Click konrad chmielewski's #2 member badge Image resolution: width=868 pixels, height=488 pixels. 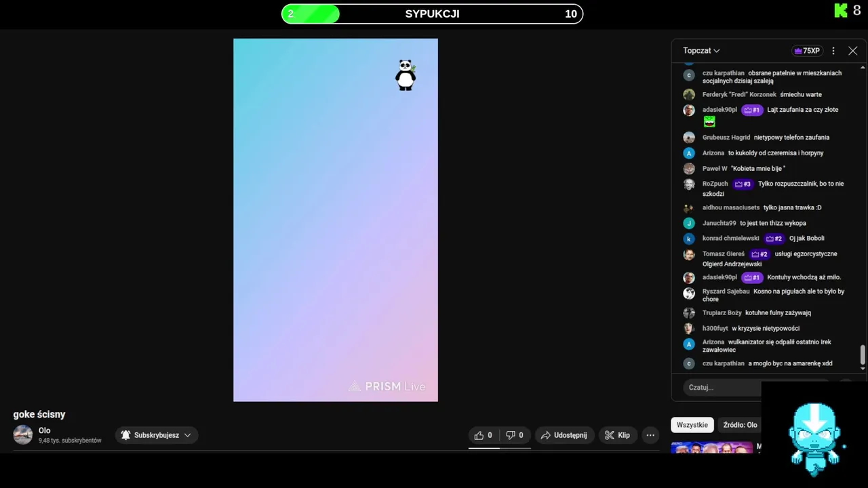774,239
